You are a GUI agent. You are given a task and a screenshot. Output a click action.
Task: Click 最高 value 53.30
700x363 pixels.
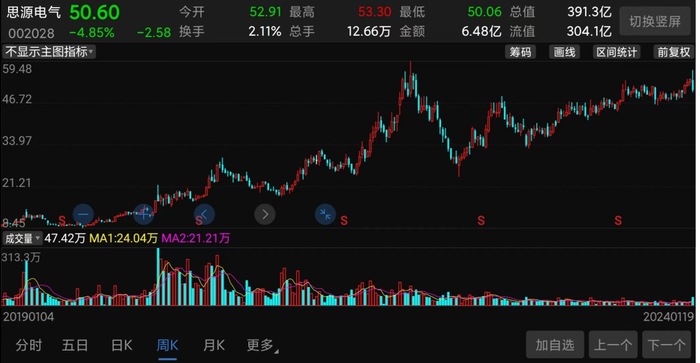click(x=375, y=12)
